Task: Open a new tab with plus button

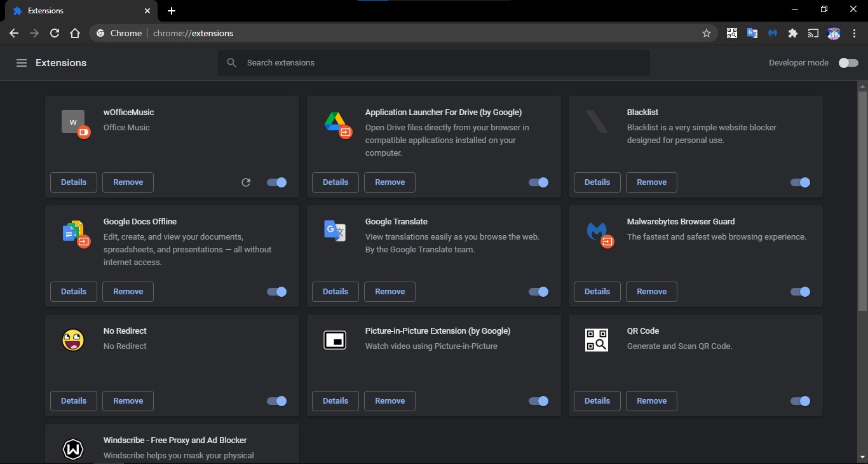Action: tap(172, 11)
